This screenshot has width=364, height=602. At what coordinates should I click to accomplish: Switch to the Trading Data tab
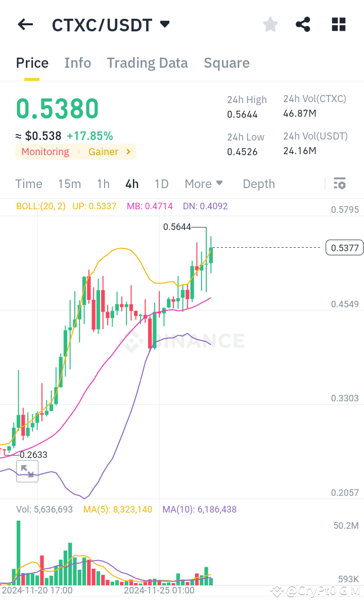click(x=147, y=63)
